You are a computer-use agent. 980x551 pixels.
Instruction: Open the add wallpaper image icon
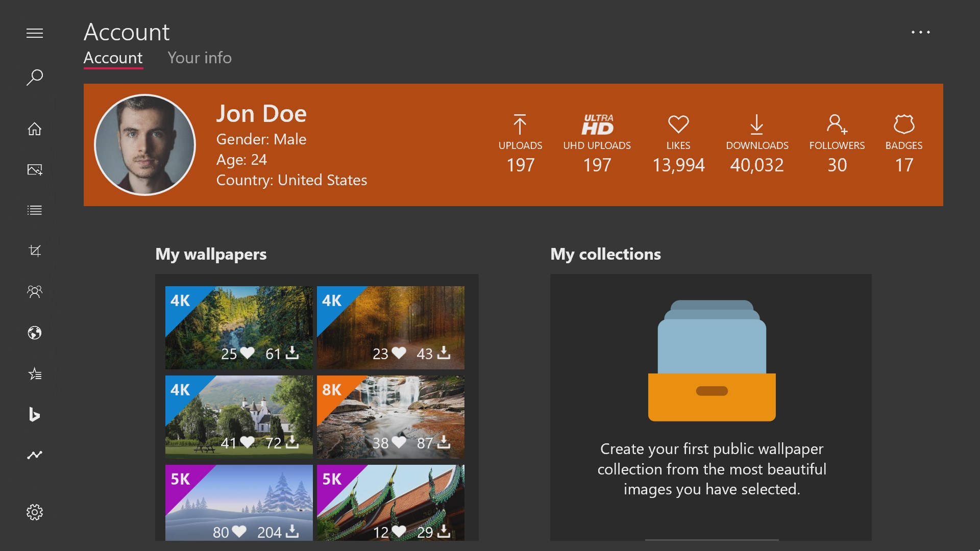coord(35,169)
